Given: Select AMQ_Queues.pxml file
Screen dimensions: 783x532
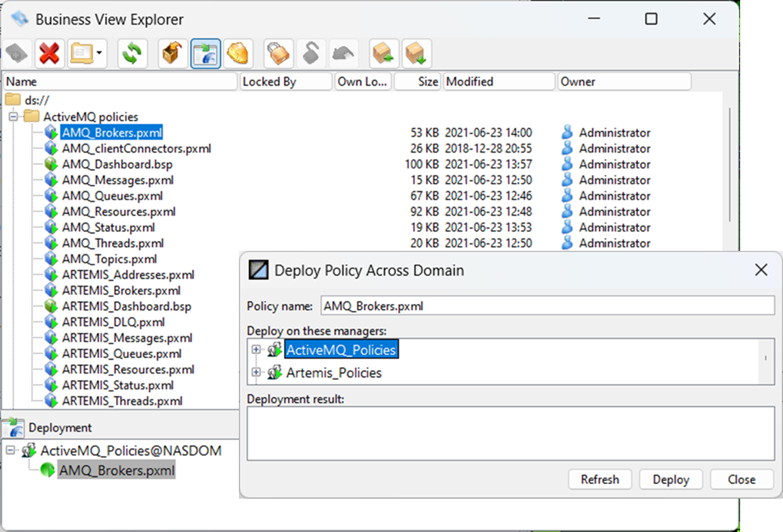Looking at the screenshot, I should pos(112,195).
